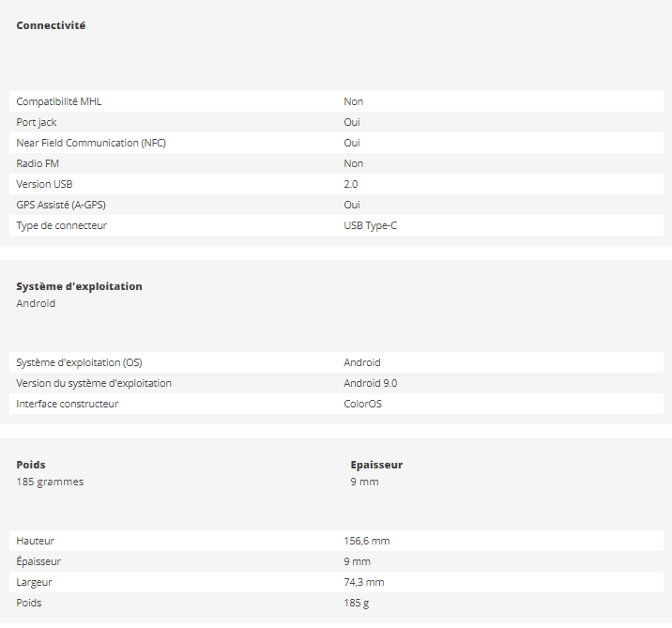This screenshot has width=672, height=628.
Task: Click the Version du système d'exploitation label
Action: point(94,383)
